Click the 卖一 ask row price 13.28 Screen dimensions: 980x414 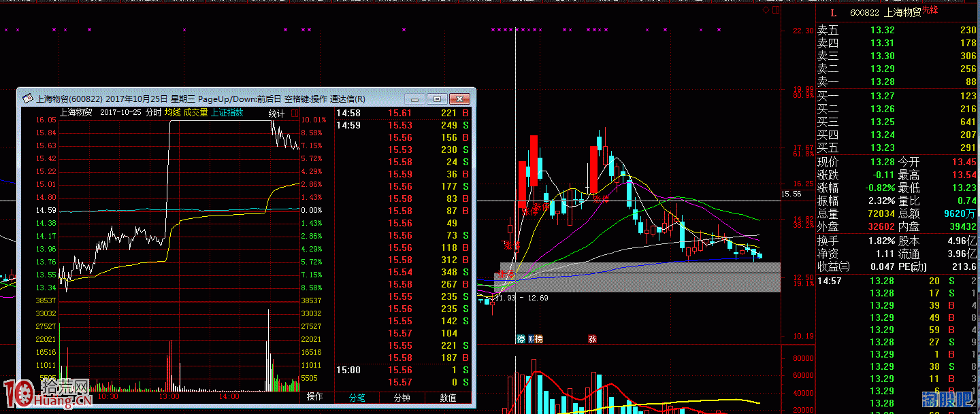[x=883, y=82]
